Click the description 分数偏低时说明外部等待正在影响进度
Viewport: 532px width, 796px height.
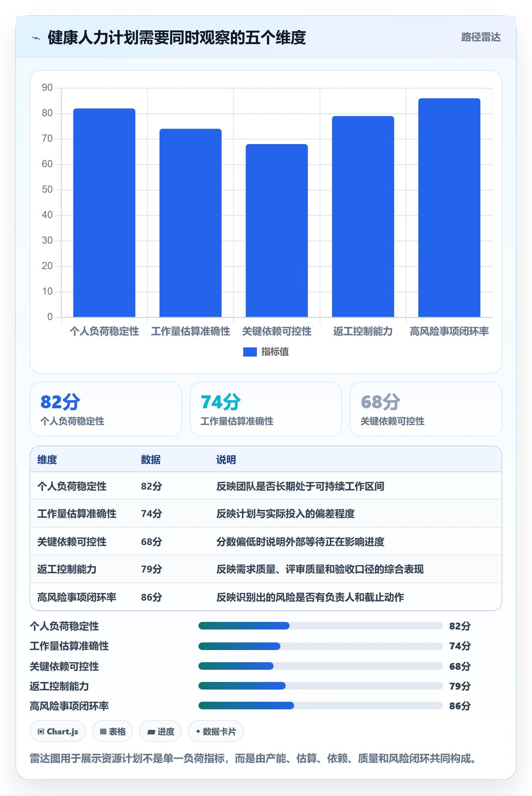(x=300, y=542)
